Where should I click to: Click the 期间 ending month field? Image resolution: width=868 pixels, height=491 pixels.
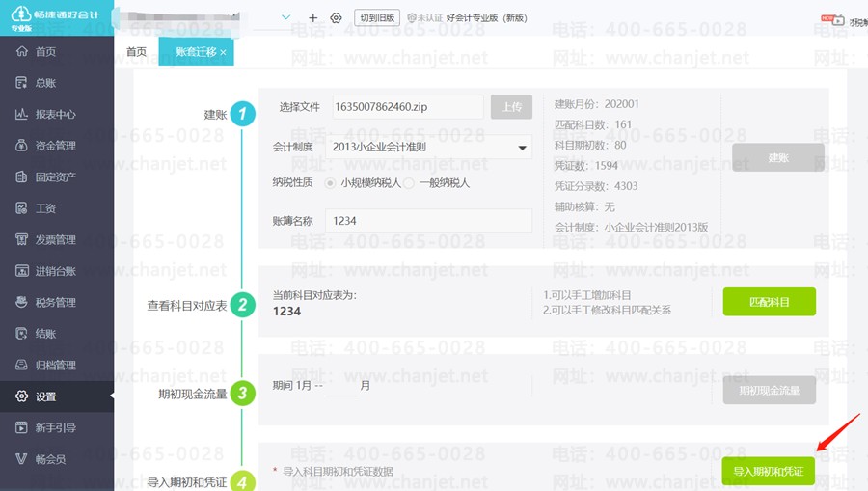[341, 386]
